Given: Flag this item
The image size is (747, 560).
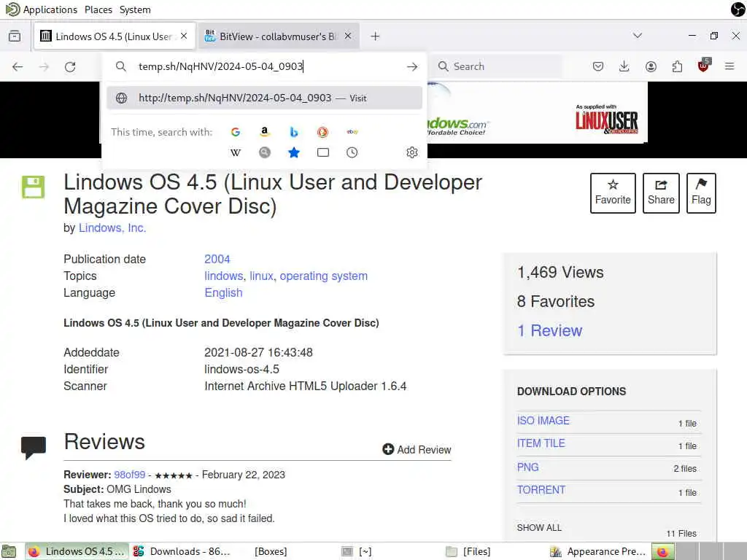Looking at the screenshot, I should tap(701, 192).
